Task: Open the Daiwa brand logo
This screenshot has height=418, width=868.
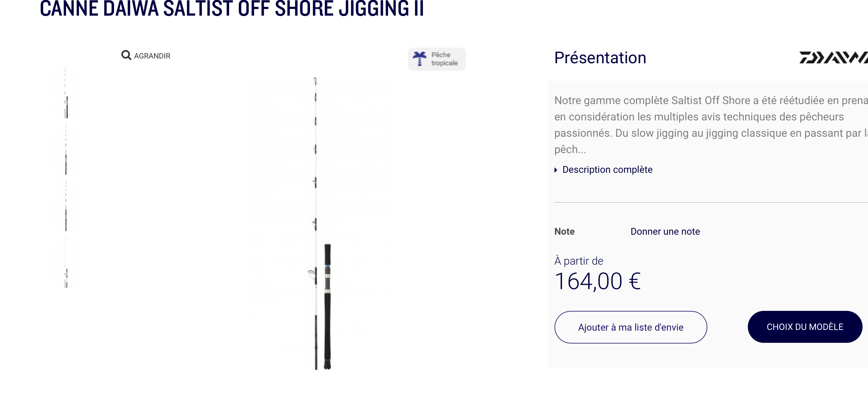Action: (x=833, y=57)
